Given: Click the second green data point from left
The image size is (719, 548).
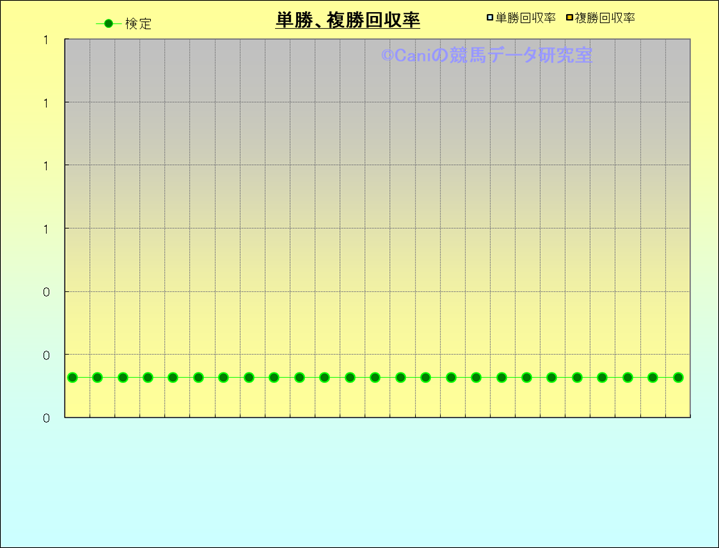Looking at the screenshot, I should point(97,377).
